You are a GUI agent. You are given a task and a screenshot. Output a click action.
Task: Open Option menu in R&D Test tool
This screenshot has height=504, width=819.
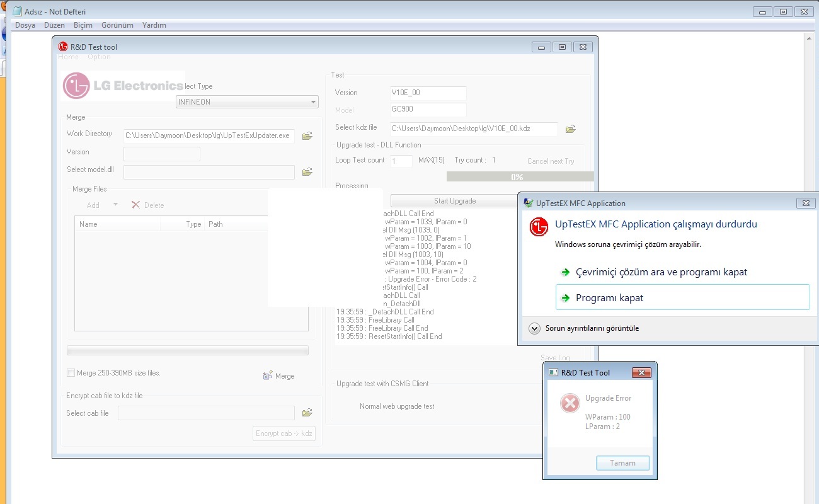pyautogui.click(x=99, y=57)
